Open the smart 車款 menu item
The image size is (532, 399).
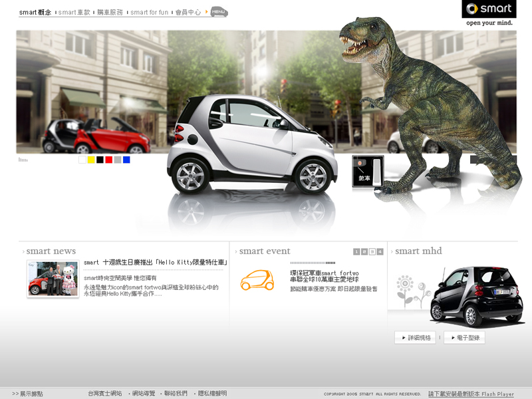coord(74,12)
